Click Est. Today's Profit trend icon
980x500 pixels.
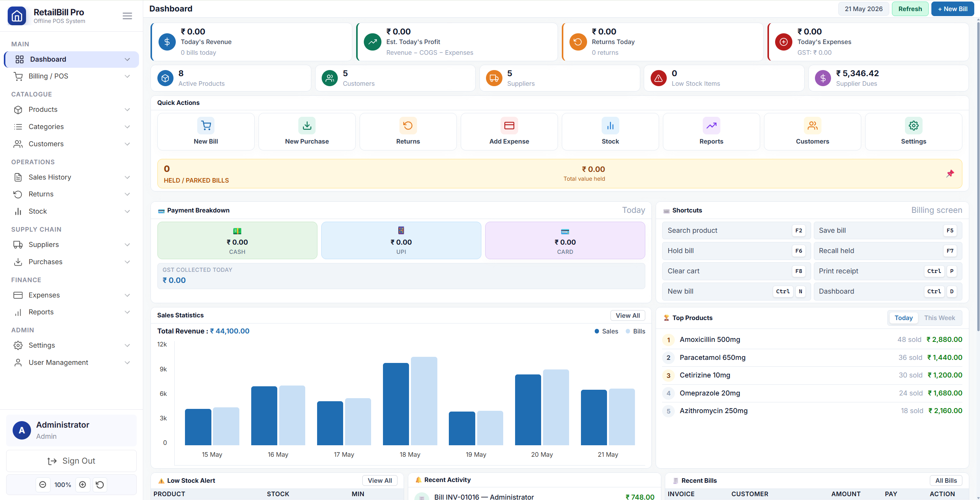tap(373, 42)
